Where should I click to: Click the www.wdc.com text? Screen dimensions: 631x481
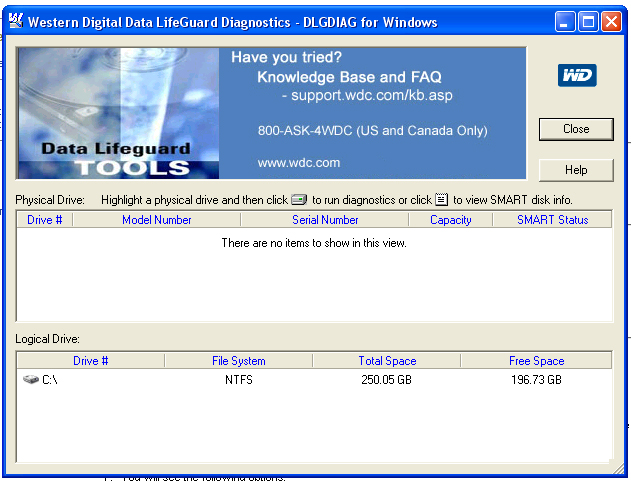299,163
